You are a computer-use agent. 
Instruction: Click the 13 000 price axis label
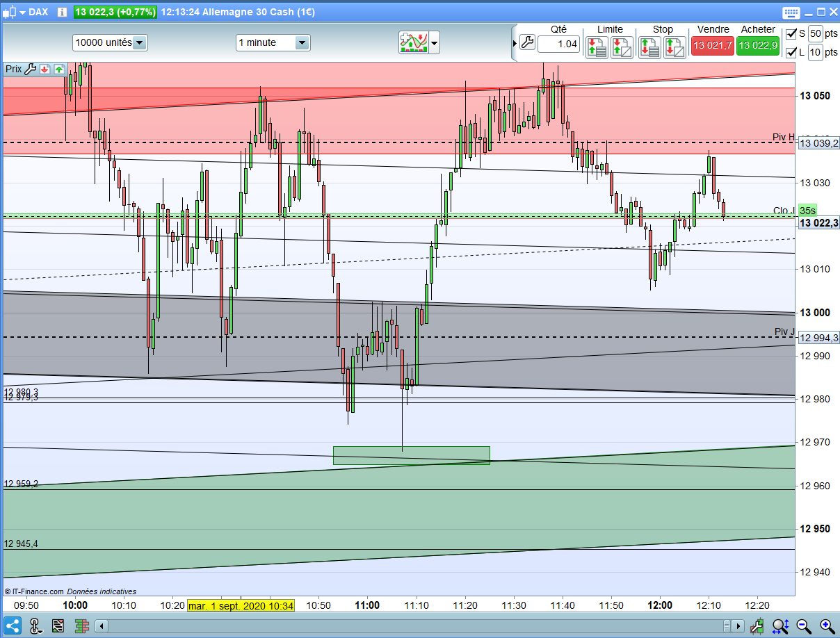click(815, 313)
